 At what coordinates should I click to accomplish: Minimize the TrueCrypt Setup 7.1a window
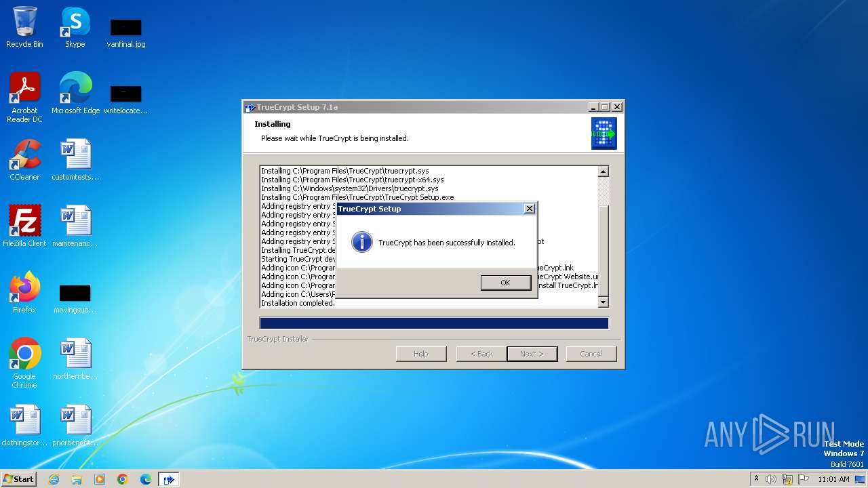[593, 107]
